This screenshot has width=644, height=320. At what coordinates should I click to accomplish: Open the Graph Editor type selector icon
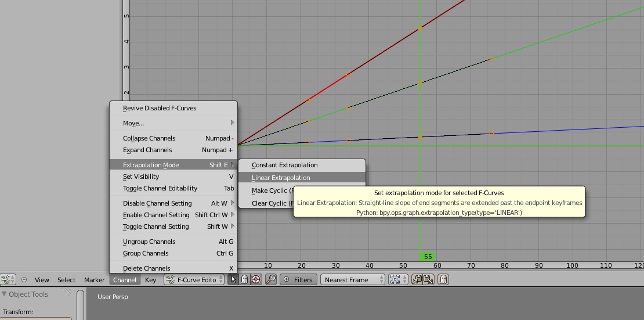[8, 280]
